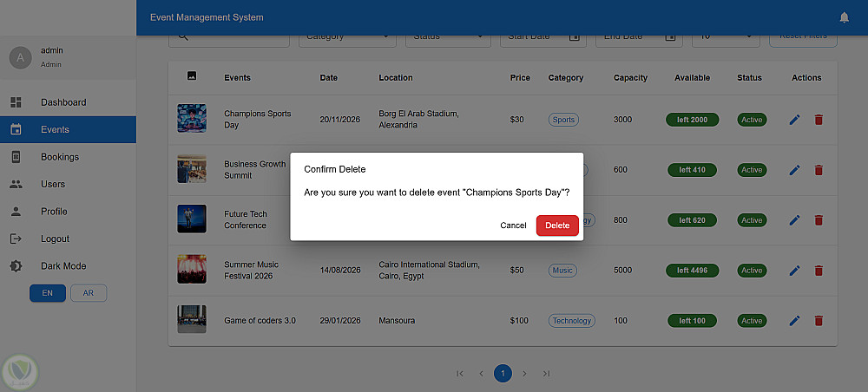Click the trash icon for Game of coders 3.0
Image resolution: width=868 pixels, height=392 pixels.
[819, 321]
